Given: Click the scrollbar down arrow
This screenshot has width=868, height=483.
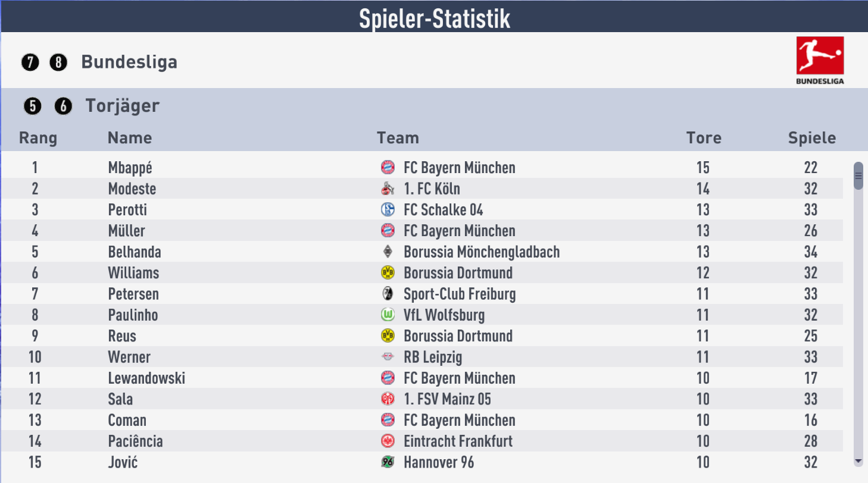Looking at the screenshot, I should click(858, 461).
